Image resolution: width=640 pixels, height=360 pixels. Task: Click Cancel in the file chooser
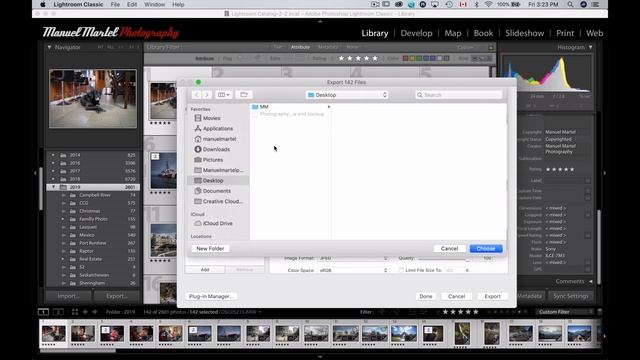tap(449, 249)
